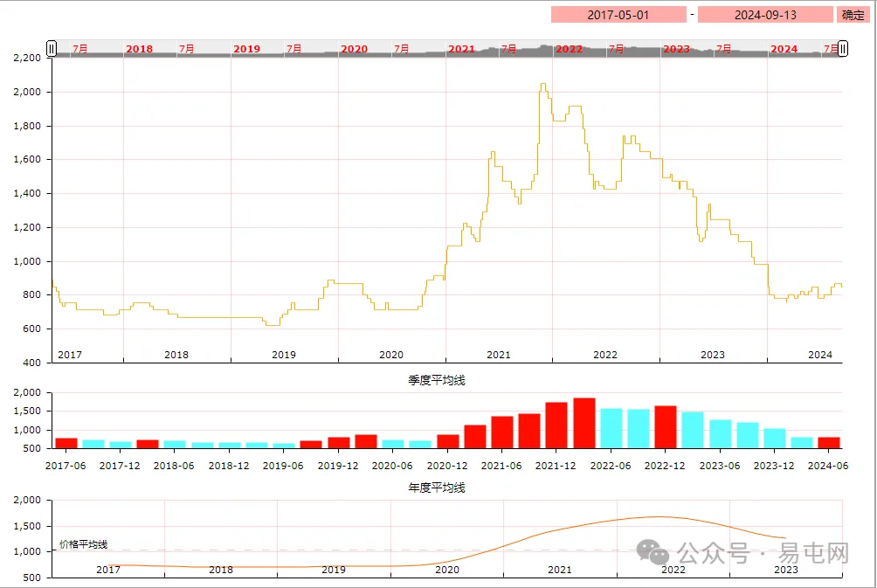Click the 2,200 value on main axis
The image size is (877, 588).
tap(27, 59)
